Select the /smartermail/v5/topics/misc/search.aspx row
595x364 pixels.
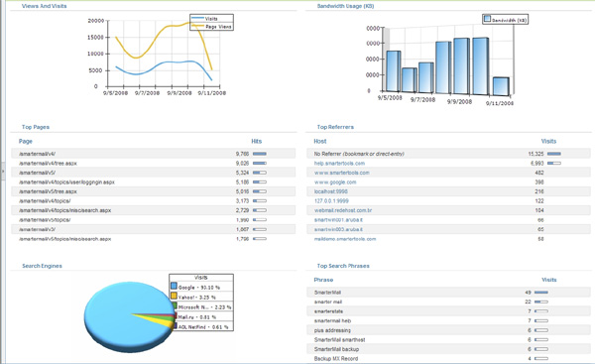coord(154,239)
